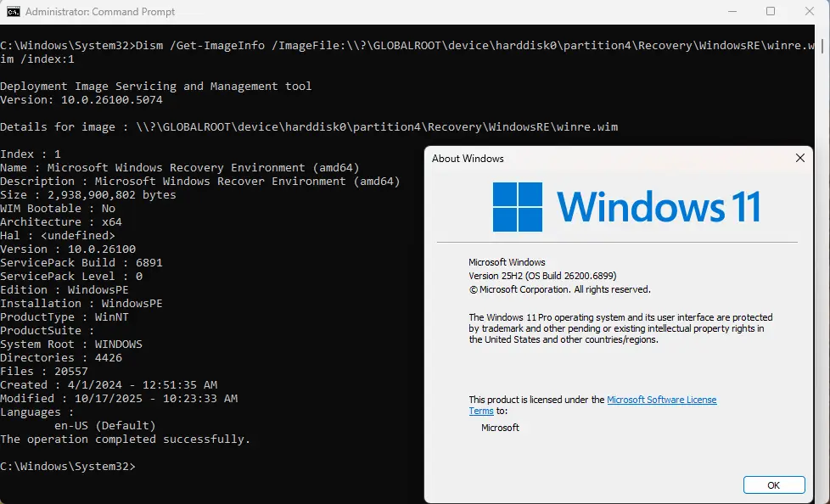This screenshot has width=830, height=504.
Task: Click the Windows 11 logo in About dialog
Action: click(x=626, y=206)
